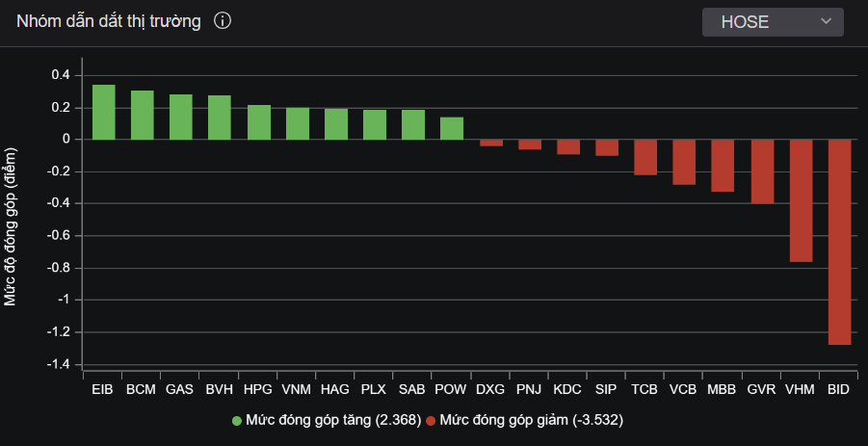
Task: Click the GVR red bar
Action: [762, 171]
